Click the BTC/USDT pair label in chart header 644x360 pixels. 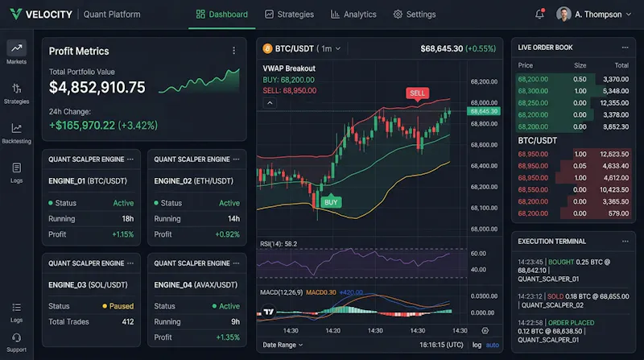tap(294, 48)
